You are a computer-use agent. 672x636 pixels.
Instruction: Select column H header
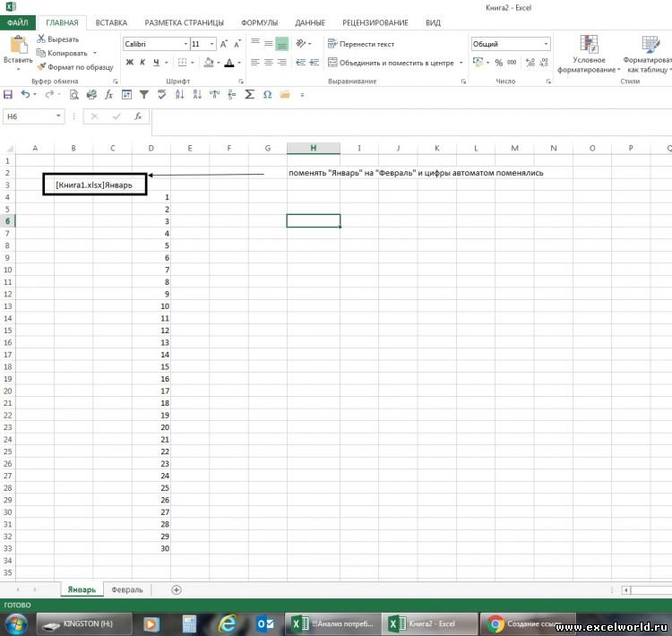[x=314, y=148]
